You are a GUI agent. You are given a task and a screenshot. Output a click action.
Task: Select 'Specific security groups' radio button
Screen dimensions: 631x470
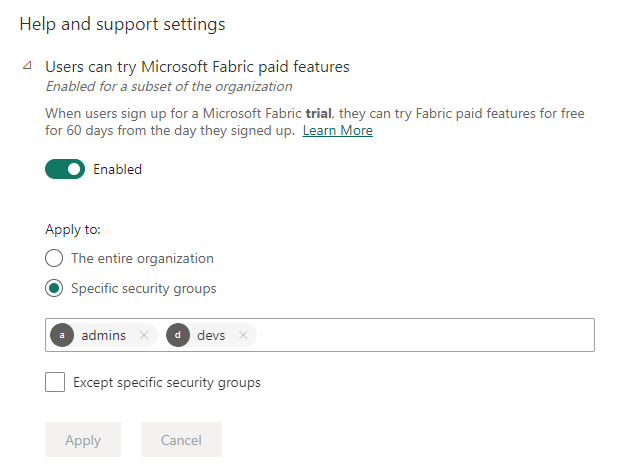54,289
